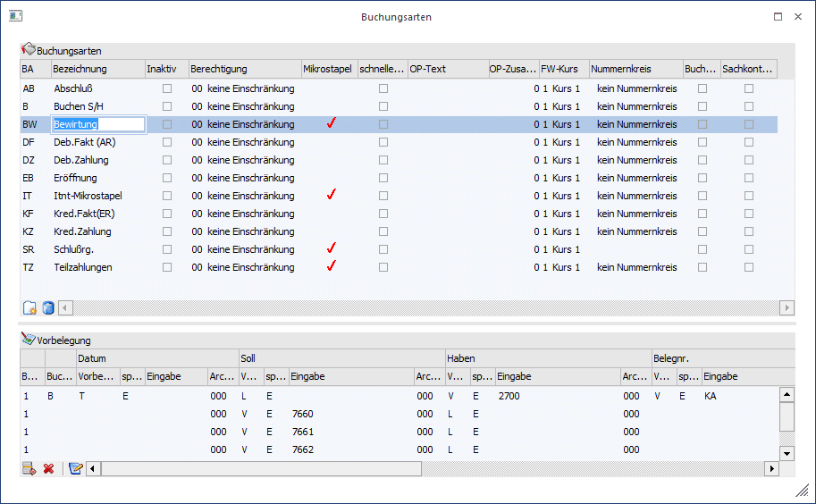Screen dimensions: 816x504
Task: Click the Vorbelegung section header icon
Action: pyautogui.click(x=28, y=339)
